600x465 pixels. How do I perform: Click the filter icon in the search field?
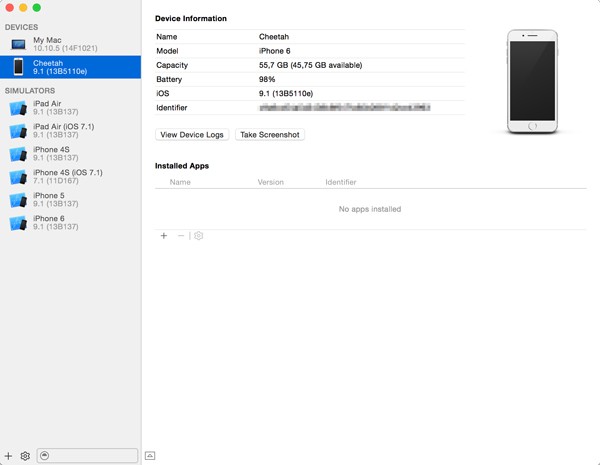(44, 455)
